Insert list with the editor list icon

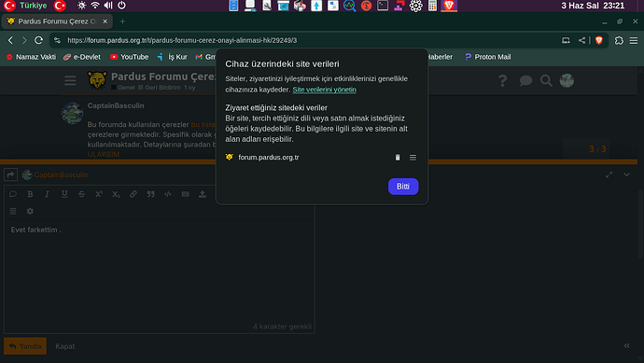pyautogui.click(x=13, y=211)
